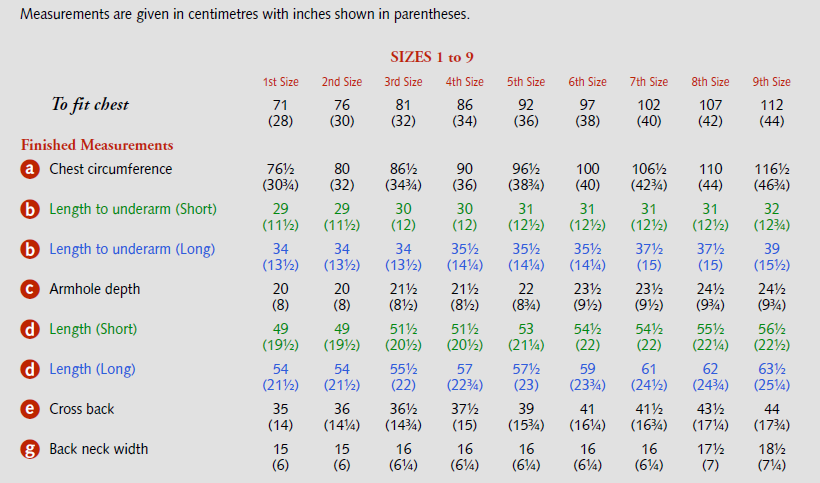Click the 'g' icon beside Back neck width

[x=30, y=450]
